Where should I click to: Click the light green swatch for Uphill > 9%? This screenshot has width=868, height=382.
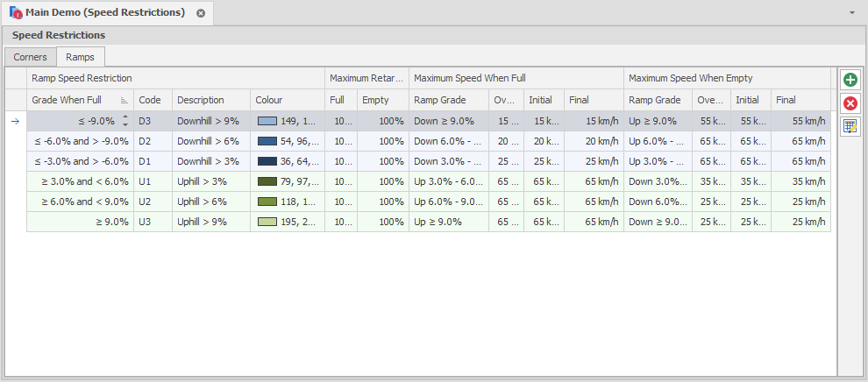click(x=267, y=222)
